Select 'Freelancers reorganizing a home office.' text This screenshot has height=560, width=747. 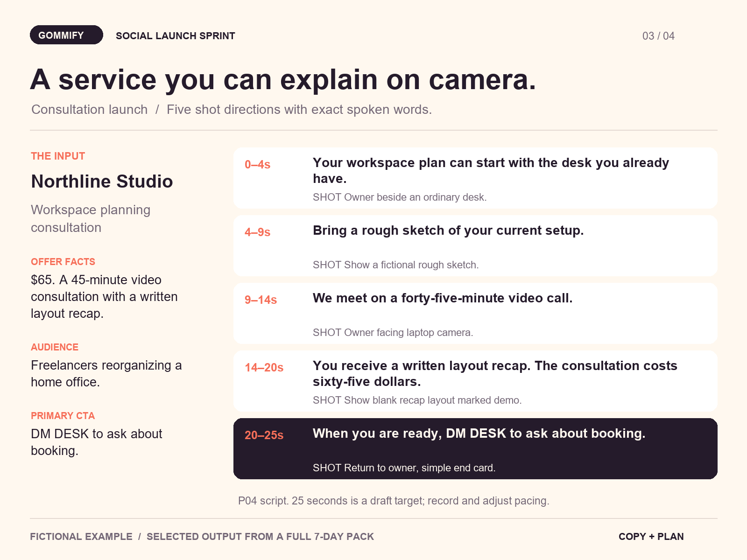tap(106, 374)
